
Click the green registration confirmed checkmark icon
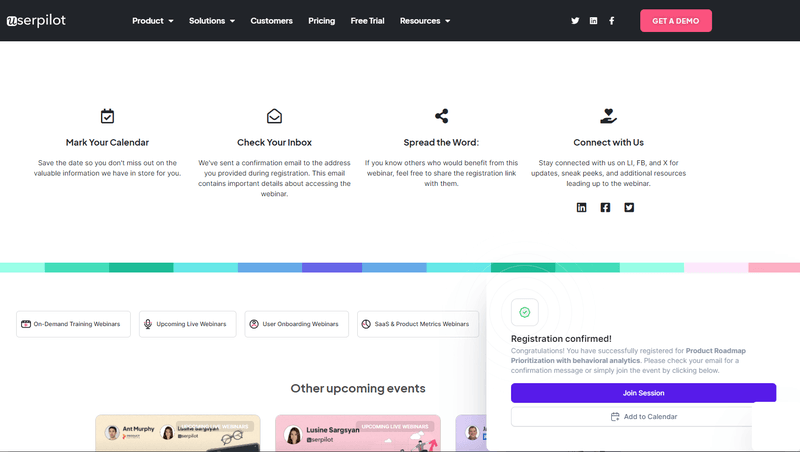point(524,312)
